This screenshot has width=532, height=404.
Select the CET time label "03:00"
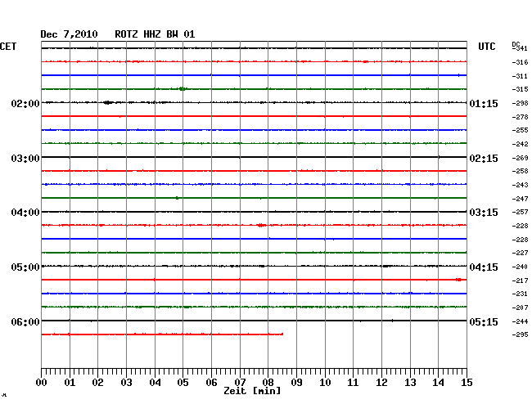[25, 159]
